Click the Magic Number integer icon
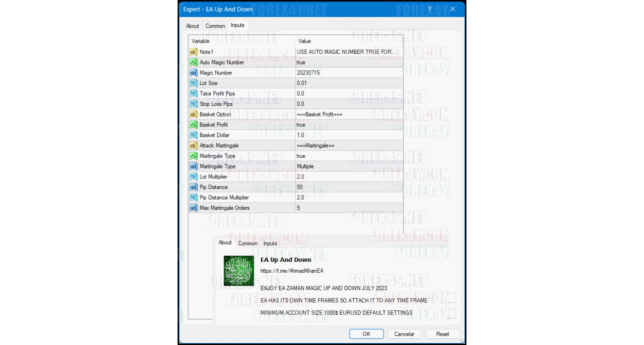The image size is (644, 345). (x=193, y=73)
